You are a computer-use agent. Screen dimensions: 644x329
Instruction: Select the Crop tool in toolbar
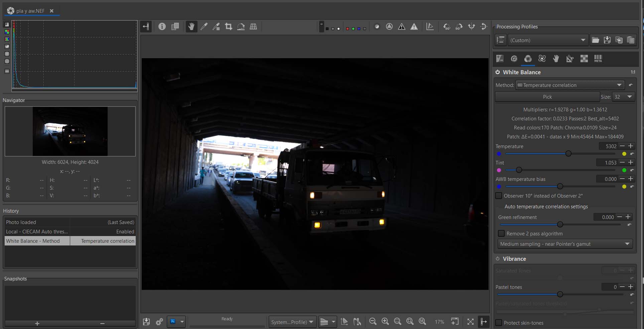(x=229, y=27)
